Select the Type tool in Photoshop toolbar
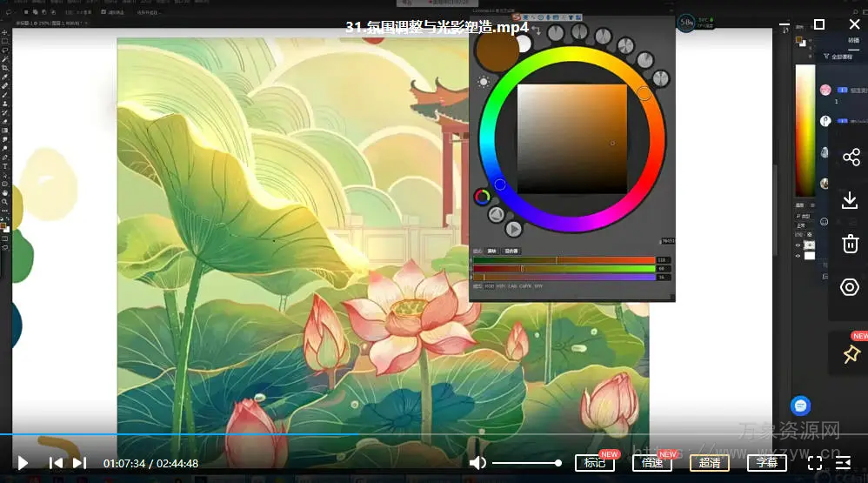Image resolution: width=868 pixels, height=483 pixels. 5,165
